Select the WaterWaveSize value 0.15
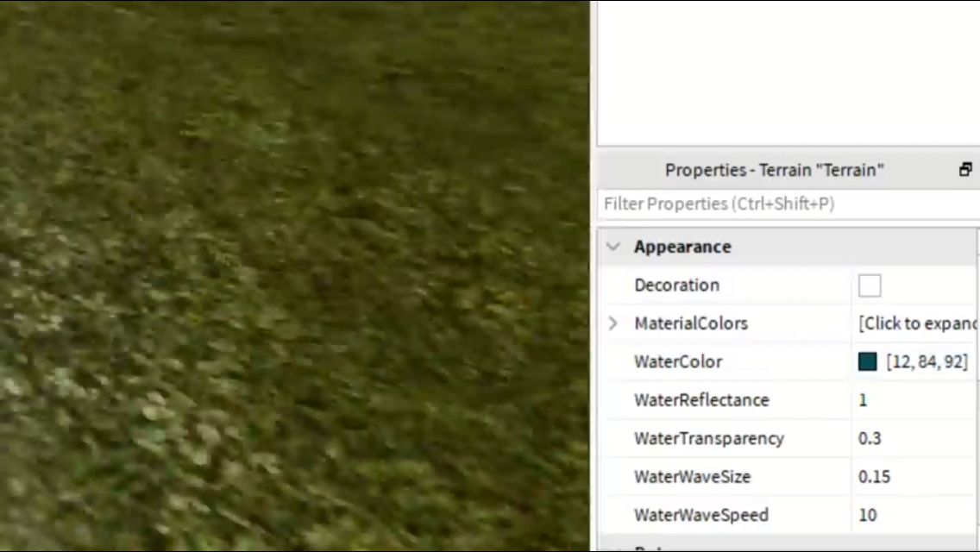Screen dimensions: 980x552 click(x=874, y=476)
